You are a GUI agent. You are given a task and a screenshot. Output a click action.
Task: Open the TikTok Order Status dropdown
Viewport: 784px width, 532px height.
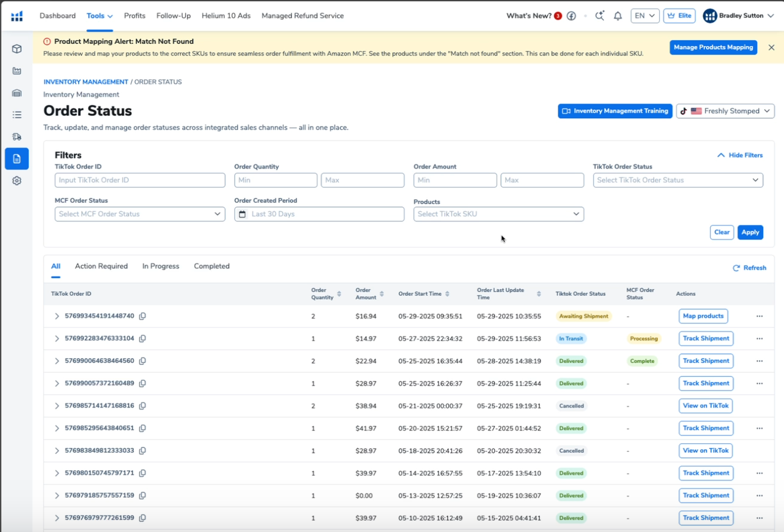coord(678,180)
